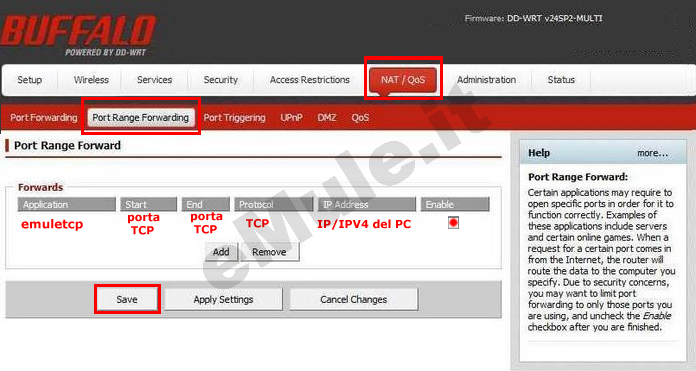Click the Protocol column header

[273, 205]
